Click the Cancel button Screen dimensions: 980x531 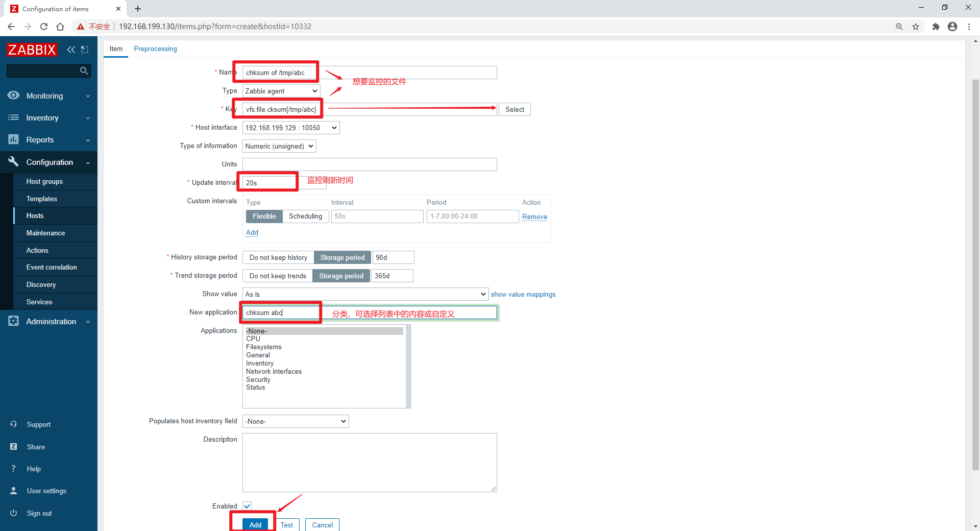click(323, 525)
